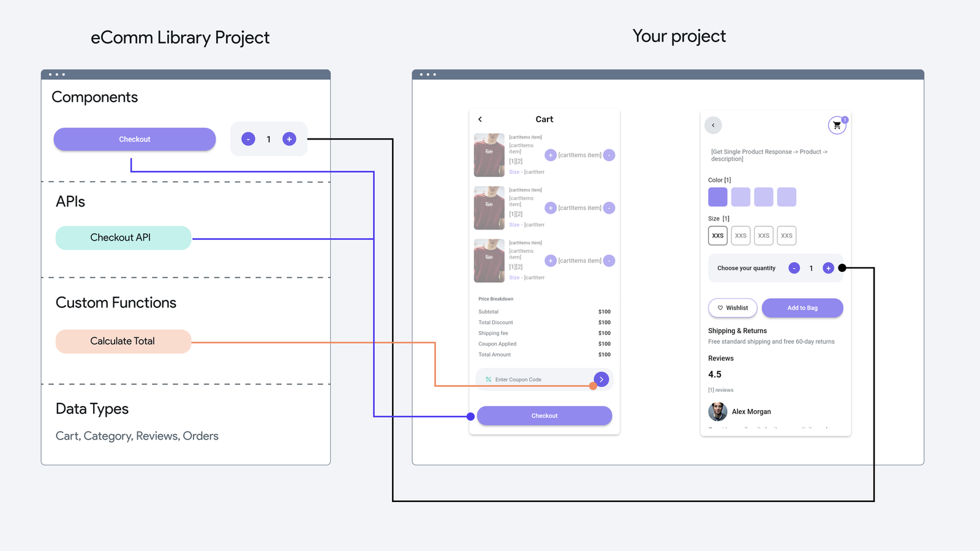
Task: Click the plus icon next to the first cart item
Action: [x=550, y=155]
